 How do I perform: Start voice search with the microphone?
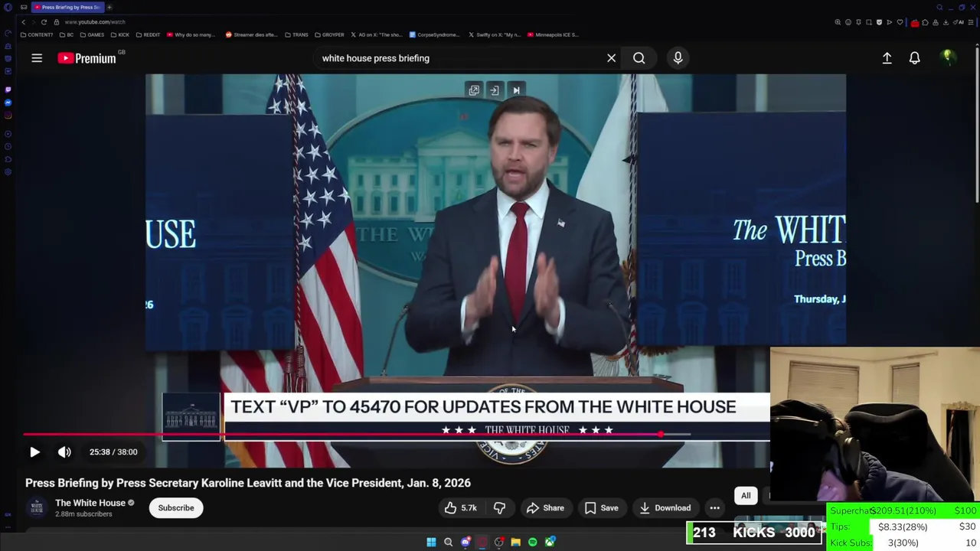point(678,58)
